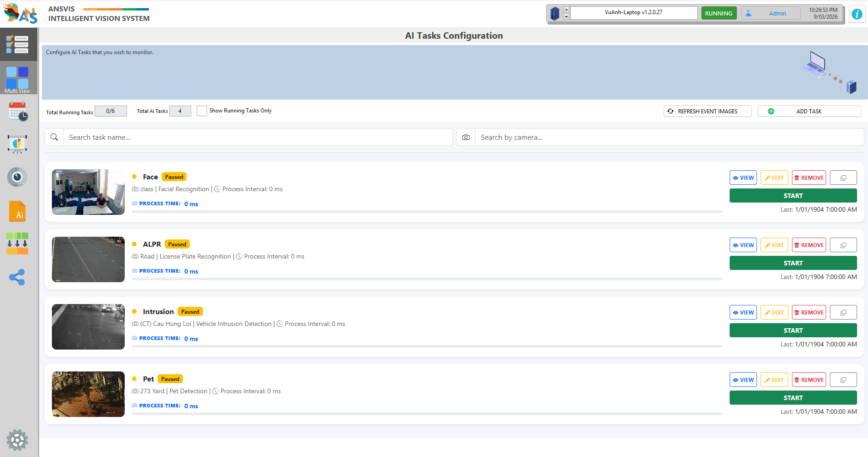The image size is (868, 457).
Task: Open the settings gear at sidebar bottom
Action: point(17,440)
